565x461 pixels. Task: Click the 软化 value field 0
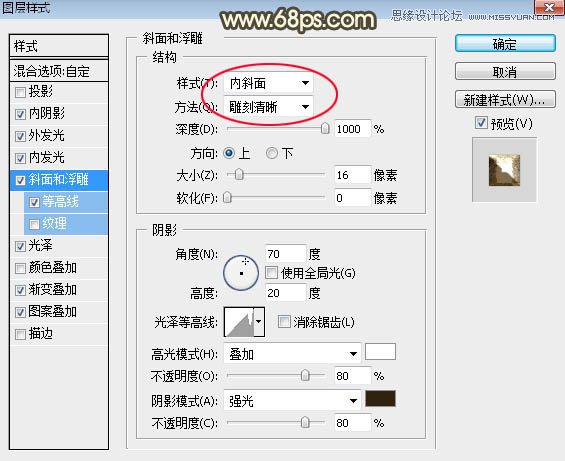[x=352, y=198]
